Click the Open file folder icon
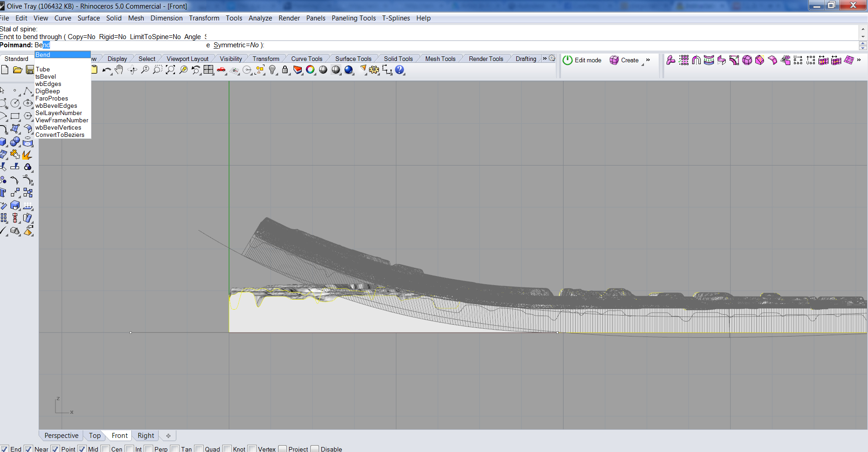Viewport: 868px width, 452px height. click(x=17, y=70)
